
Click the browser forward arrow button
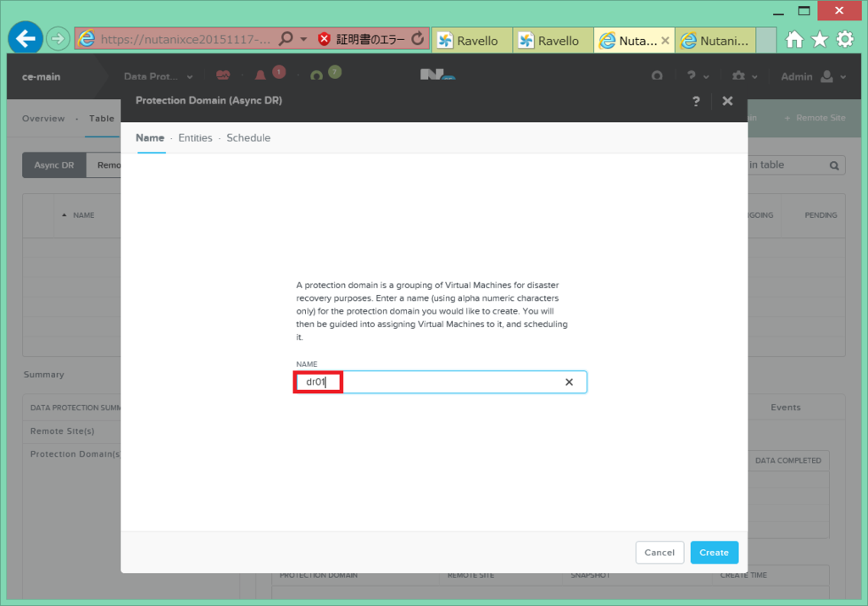coord(57,39)
